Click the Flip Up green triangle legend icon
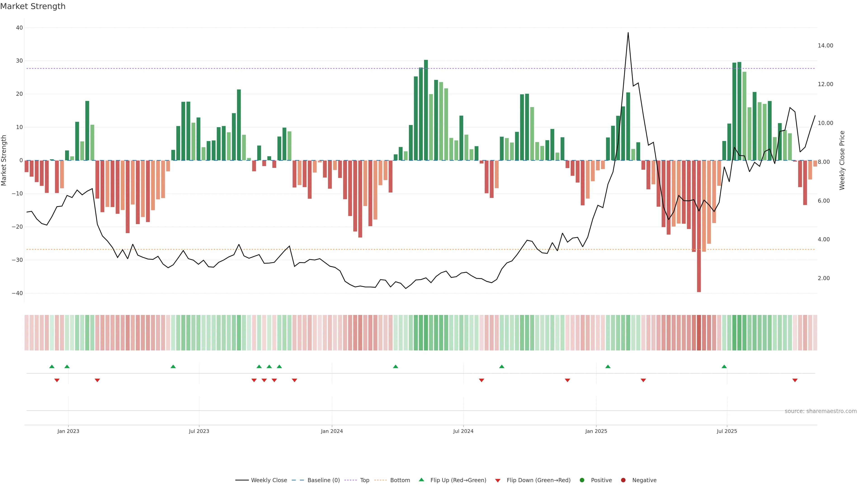 421,480
